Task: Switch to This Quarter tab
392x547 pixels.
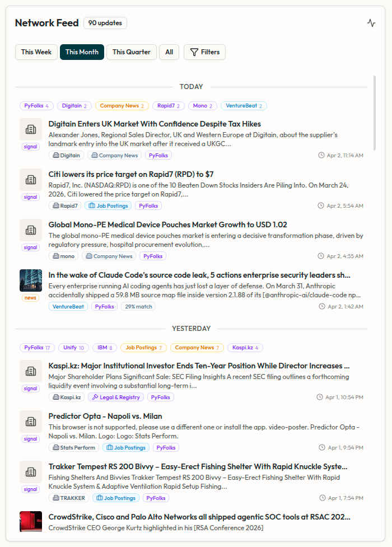Action: click(x=131, y=52)
